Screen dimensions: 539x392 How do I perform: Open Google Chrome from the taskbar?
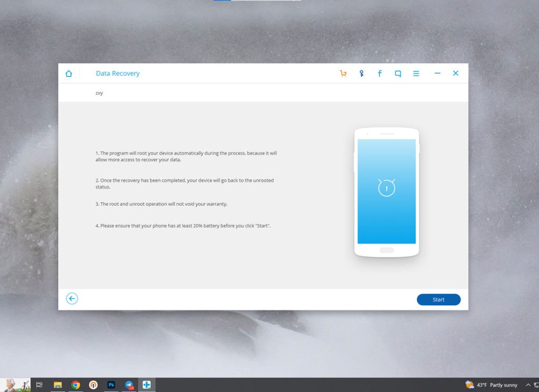[76, 385]
